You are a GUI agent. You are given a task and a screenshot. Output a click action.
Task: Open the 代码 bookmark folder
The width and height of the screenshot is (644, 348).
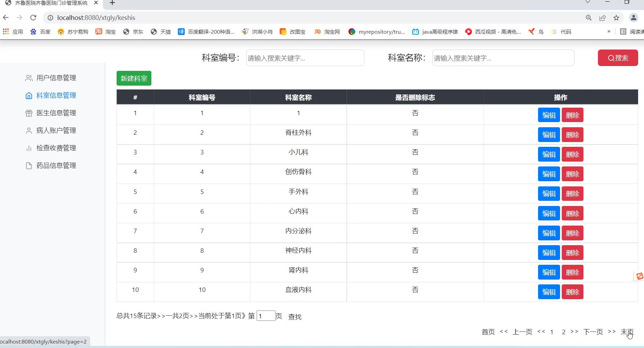(x=561, y=32)
